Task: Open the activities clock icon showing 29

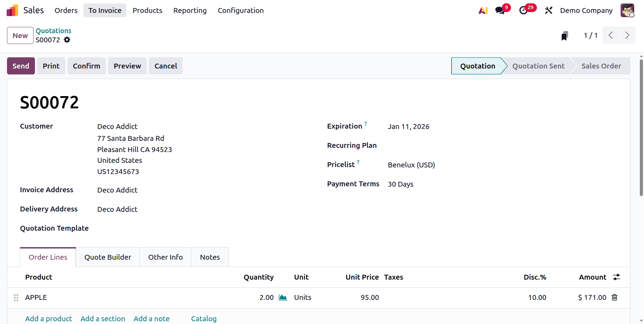Action: click(x=523, y=10)
